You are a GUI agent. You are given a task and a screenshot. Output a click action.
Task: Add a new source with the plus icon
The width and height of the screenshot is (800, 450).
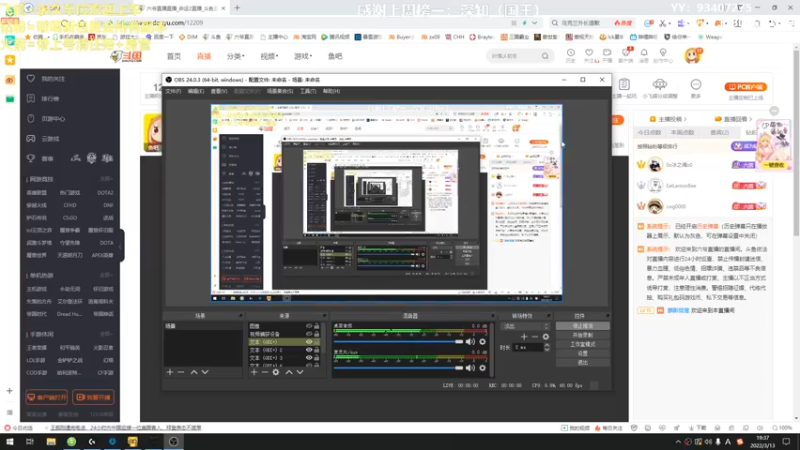(x=254, y=372)
